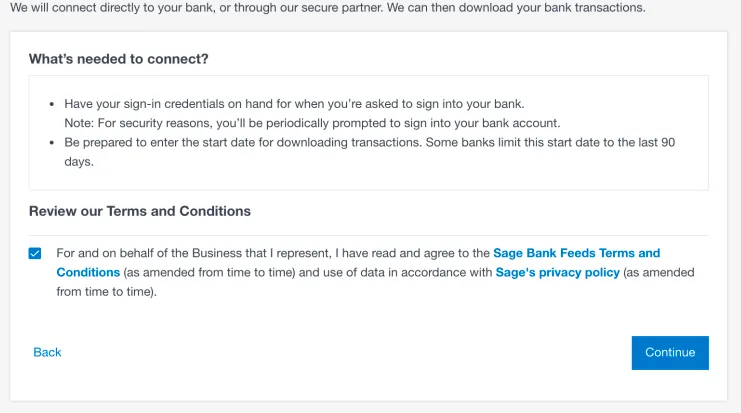The width and height of the screenshot is (741, 413).
Task: Click the first bullet point marker
Action: pyautogui.click(x=52, y=104)
